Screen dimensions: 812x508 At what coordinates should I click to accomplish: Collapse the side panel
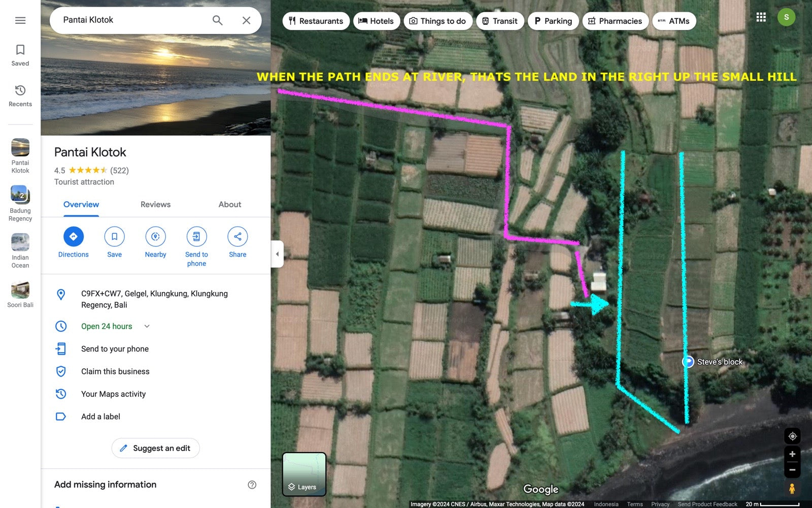tap(277, 254)
